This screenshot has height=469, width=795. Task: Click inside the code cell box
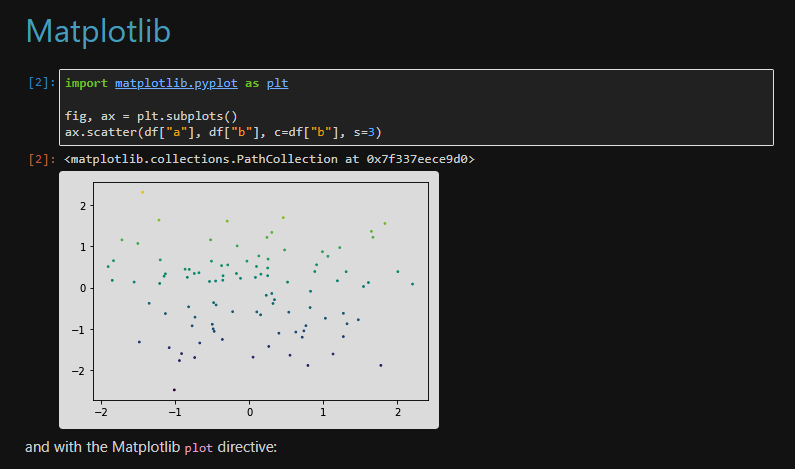pos(416,107)
